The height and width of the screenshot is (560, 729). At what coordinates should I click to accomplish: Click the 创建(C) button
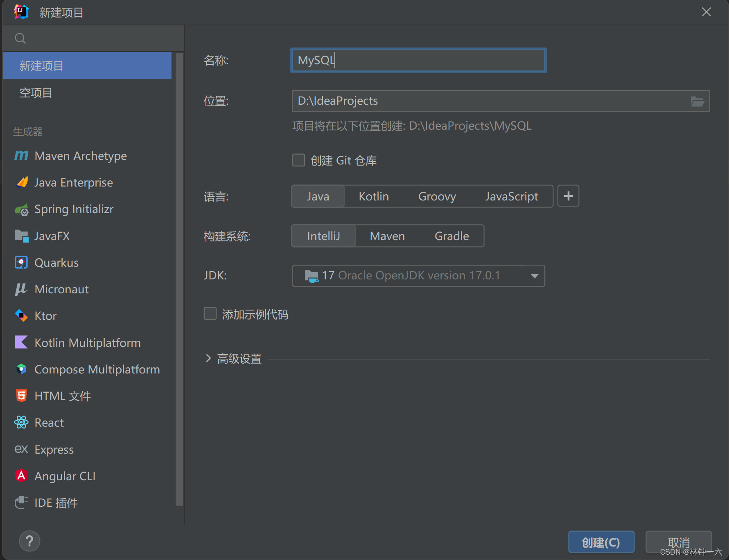click(x=601, y=542)
